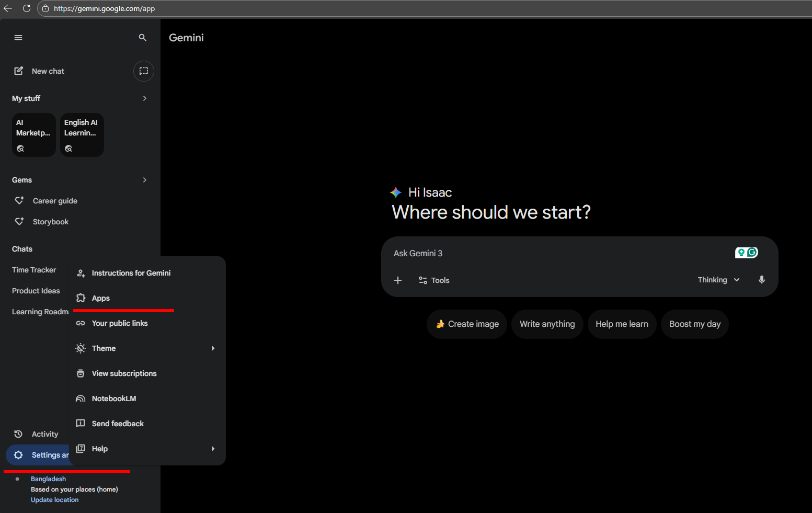
Task: Open the English AI Learnin... card
Action: pyautogui.click(x=82, y=135)
